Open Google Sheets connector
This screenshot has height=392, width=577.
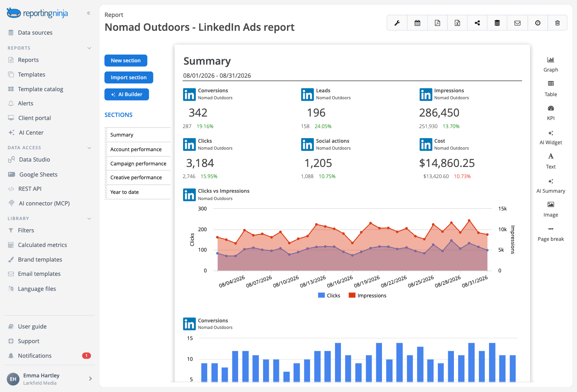(38, 175)
